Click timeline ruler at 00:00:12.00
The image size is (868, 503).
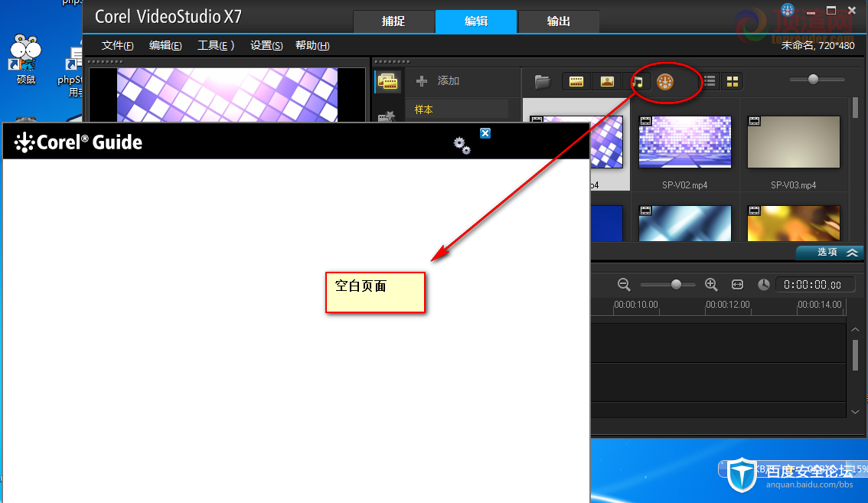727,305
